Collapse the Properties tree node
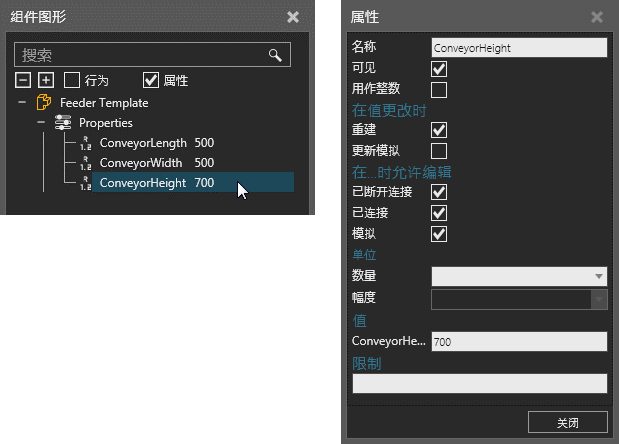 (x=41, y=123)
